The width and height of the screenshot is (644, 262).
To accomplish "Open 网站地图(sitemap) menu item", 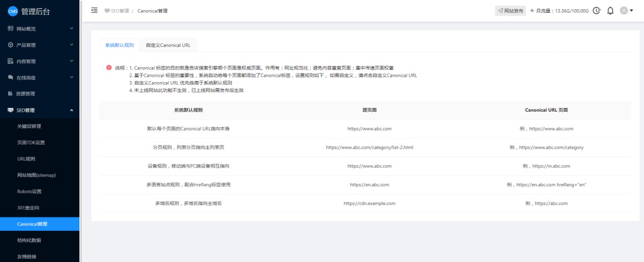I will pyautogui.click(x=40, y=175).
